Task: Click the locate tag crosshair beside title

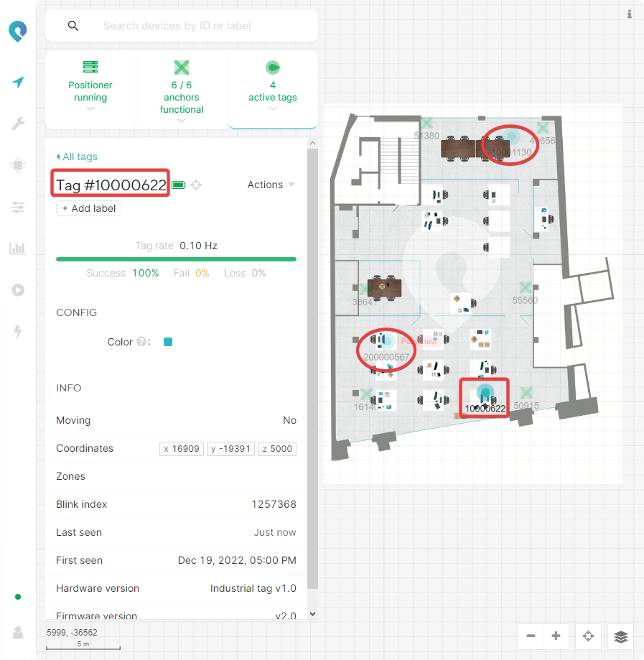Action: click(196, 185)
